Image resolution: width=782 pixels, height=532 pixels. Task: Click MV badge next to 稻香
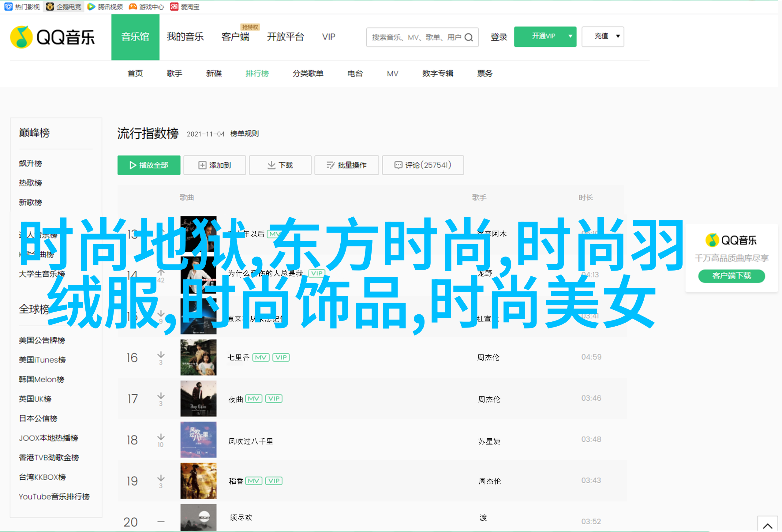[254, 481]
